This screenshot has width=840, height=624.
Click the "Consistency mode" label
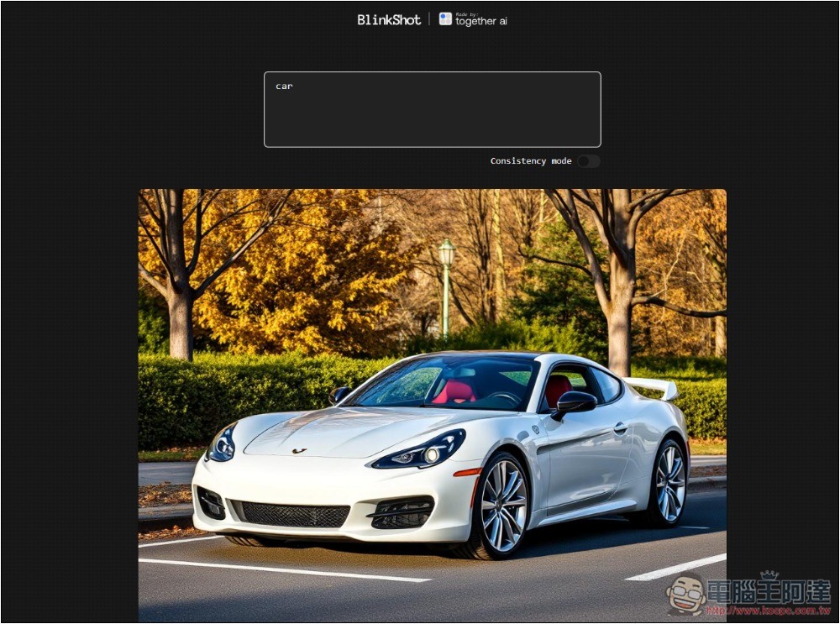(531, 160)
